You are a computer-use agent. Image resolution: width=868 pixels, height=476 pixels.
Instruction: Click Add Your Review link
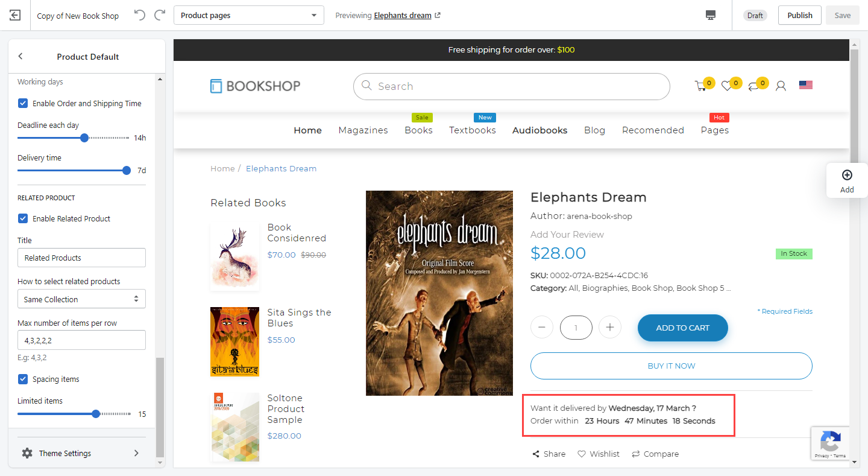[x=567, y=234]
